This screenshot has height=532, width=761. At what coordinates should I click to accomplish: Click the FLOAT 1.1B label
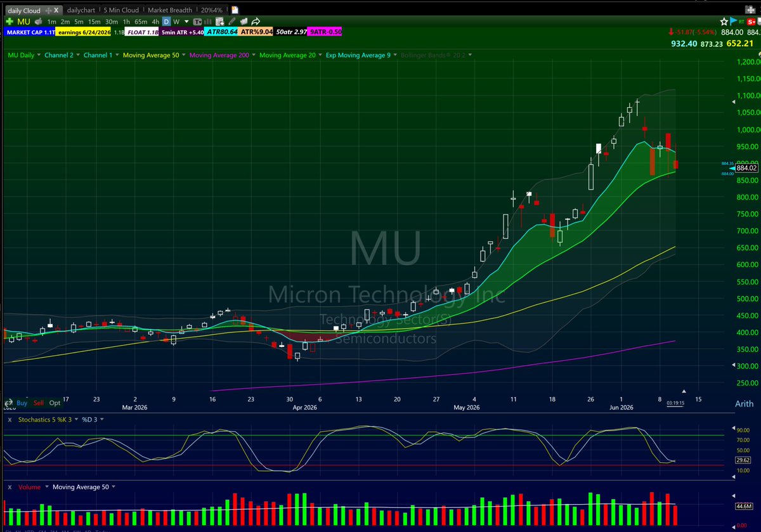pos(141,32)
